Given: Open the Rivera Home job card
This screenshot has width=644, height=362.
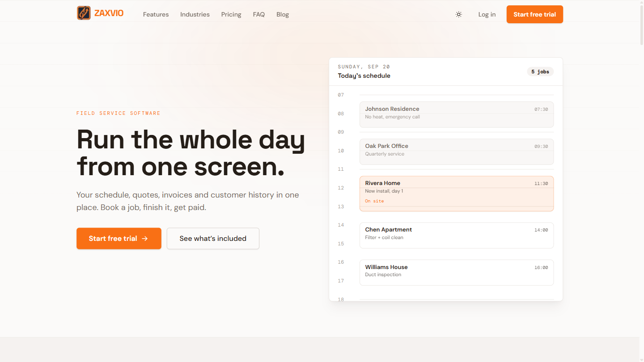Looking at the screenshot, I should tap(457, 194).
